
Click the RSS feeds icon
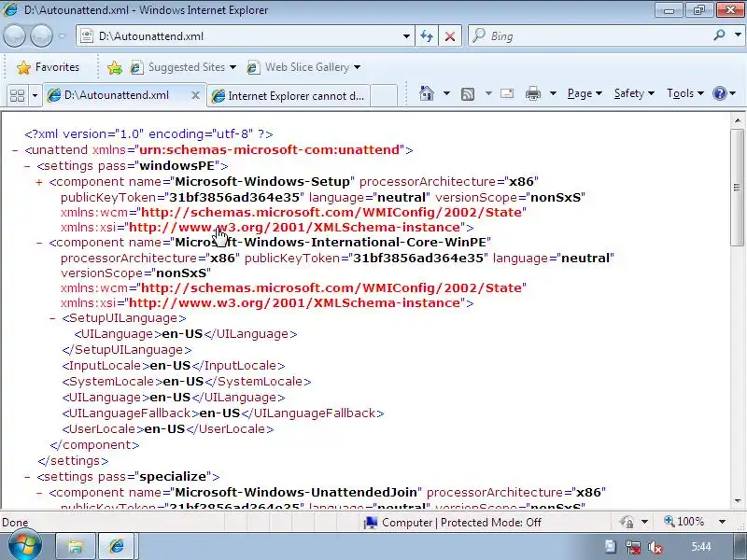tap(468, 94)
